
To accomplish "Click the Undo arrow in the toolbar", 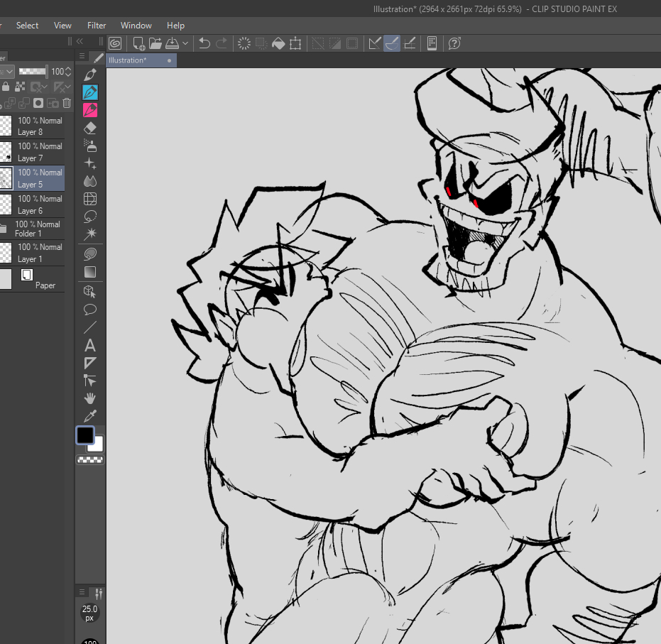I will pyautogui.click(x=204, y=43).
